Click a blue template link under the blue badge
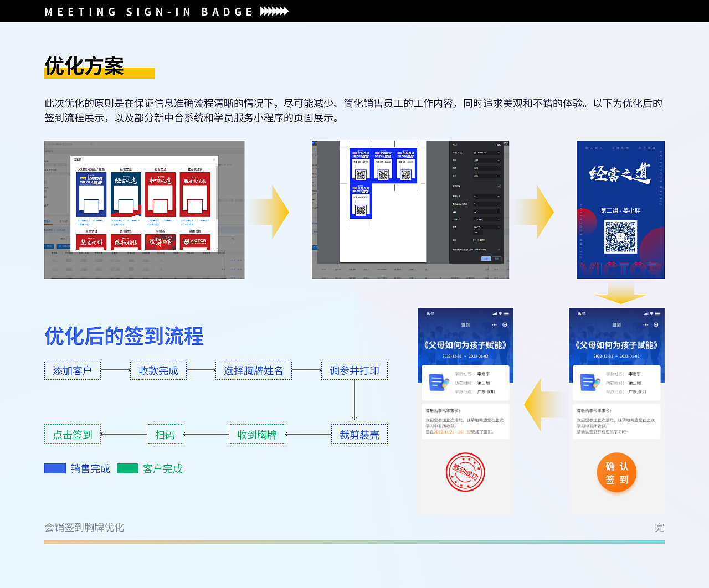 coord(84,221)
